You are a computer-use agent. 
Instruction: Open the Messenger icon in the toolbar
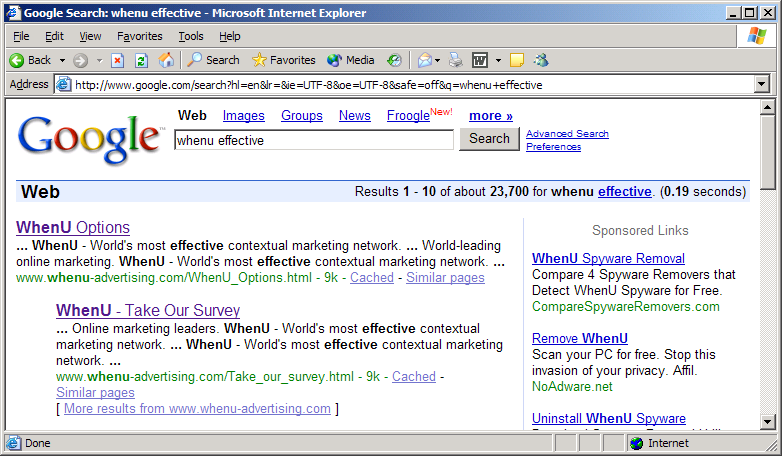(541, 60)
